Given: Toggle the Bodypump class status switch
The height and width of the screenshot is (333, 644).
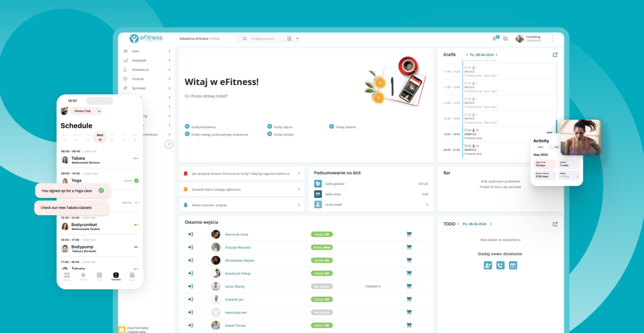Looking at the screenshot, I should coord(136,247).
